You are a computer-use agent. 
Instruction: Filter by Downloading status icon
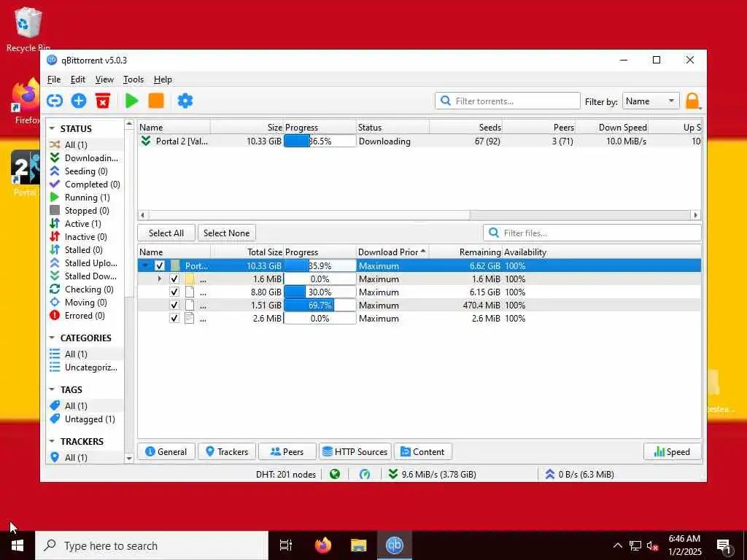click(x=55, y=157)
